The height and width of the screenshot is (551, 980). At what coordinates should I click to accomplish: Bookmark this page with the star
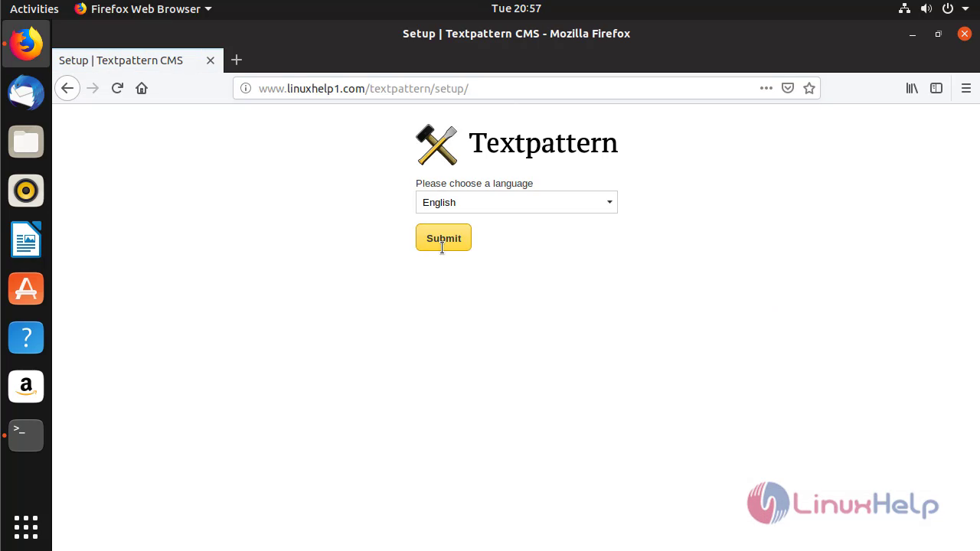click(x=809, y=88)
